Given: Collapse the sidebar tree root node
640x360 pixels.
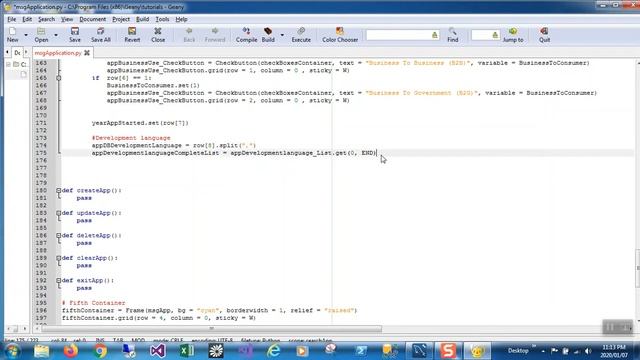Looking at the screenshot, I should click(x=8, y=64).
